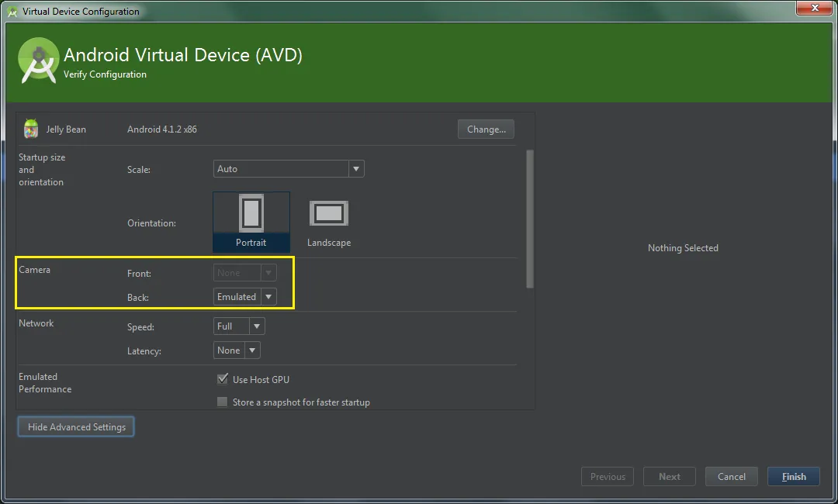
Task: Close the Virtual Device Configuration window
Action: click(x=815, y=8)
